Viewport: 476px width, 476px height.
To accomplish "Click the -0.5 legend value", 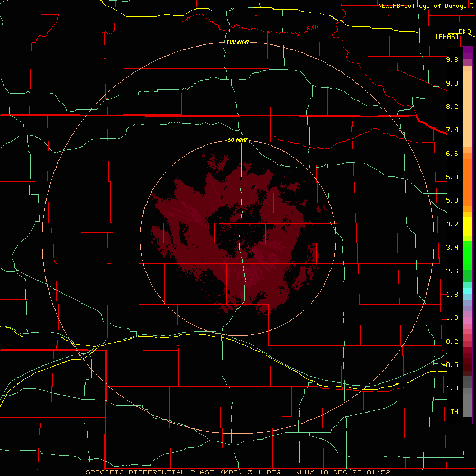I will 450,365.
